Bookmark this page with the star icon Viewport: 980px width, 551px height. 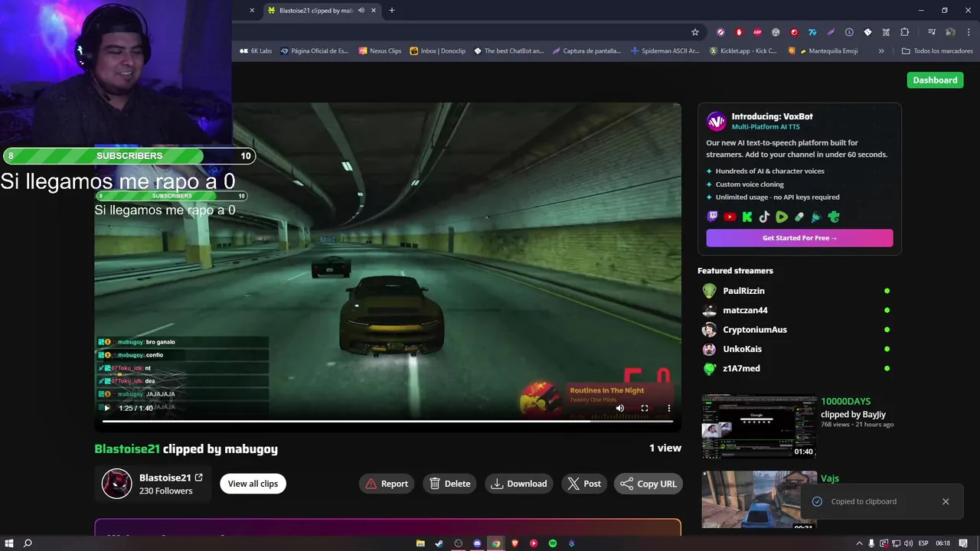click(x=695, y=32)
